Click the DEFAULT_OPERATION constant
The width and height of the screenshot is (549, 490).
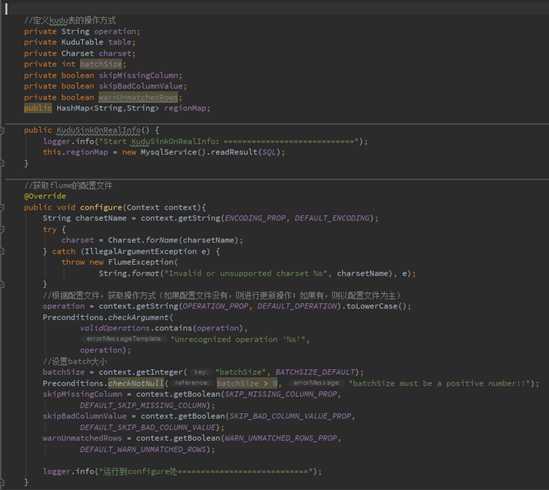(x=297, y=306)
